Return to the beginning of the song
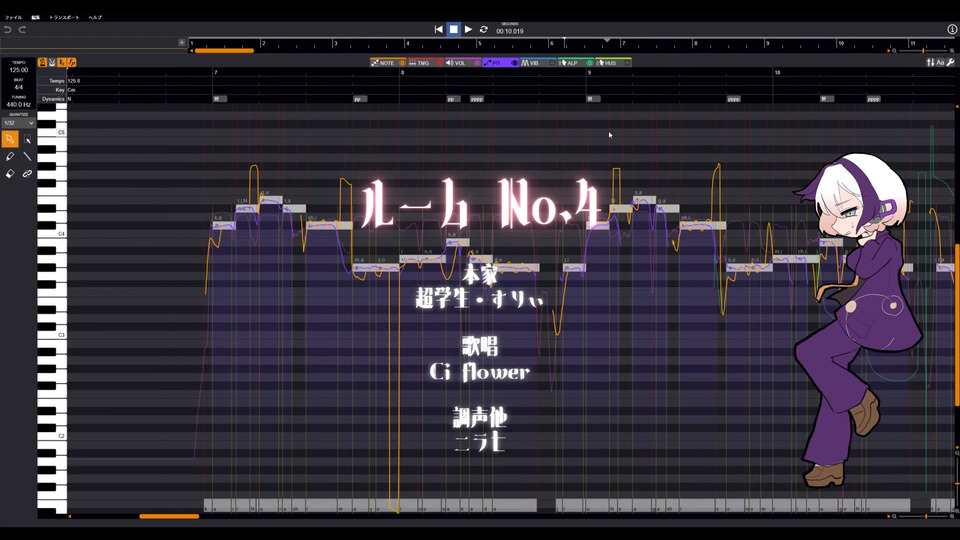This screenshot has height=540, width=960. pyautogui.click(x=438, y=29)
